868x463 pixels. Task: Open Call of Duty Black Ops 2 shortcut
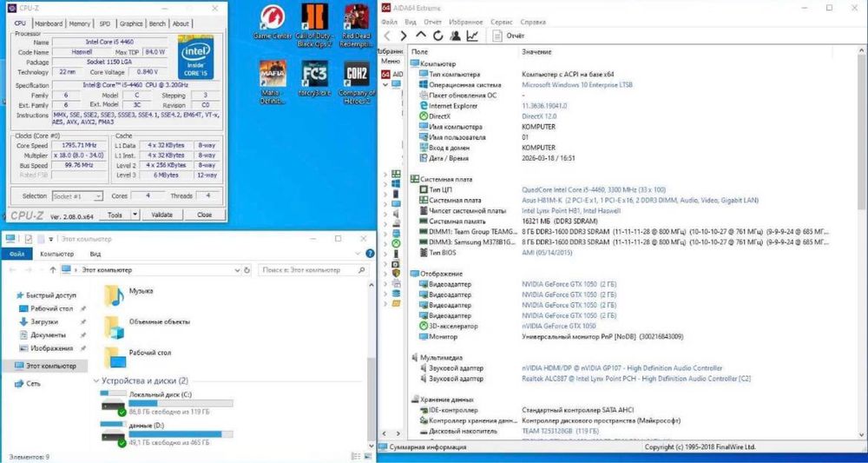[314, 25]
